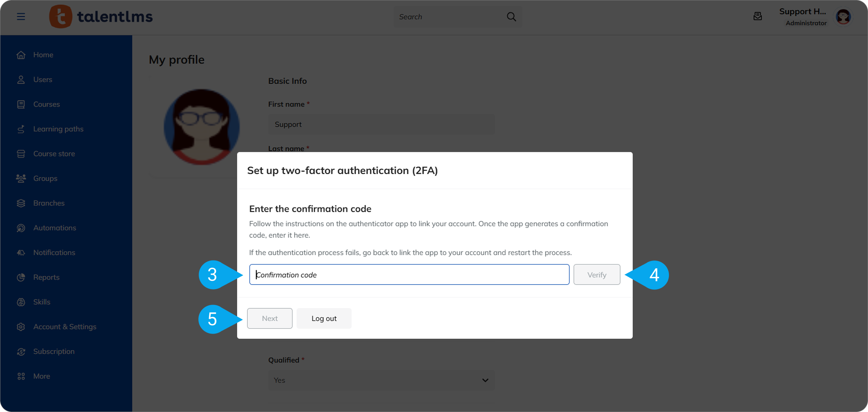Click the Next button in dialog
The height and width of the screenshot is (412, 868).
(x=270, y=319)
